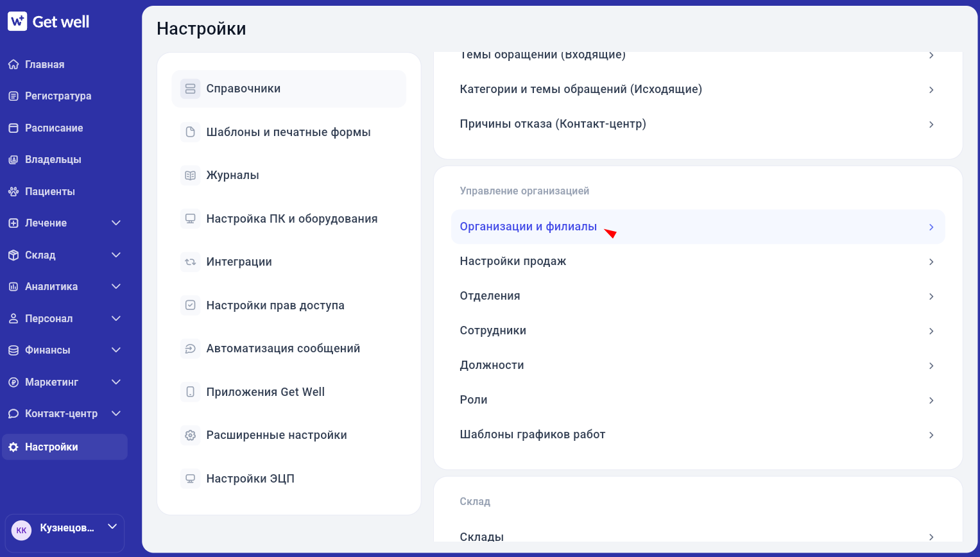Open Настройки прав доступа section
980x557 pixels.
289,305
